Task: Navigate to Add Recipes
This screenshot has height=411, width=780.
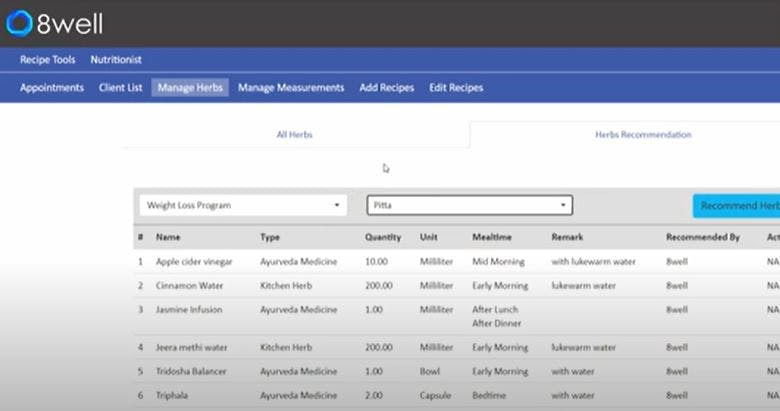Action: pos(387,88)
